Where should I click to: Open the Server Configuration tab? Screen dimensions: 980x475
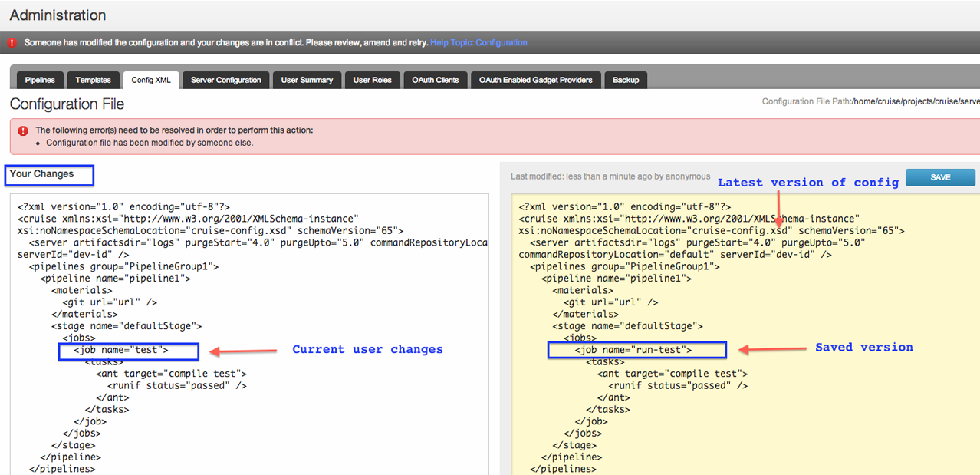coord(226,80)
